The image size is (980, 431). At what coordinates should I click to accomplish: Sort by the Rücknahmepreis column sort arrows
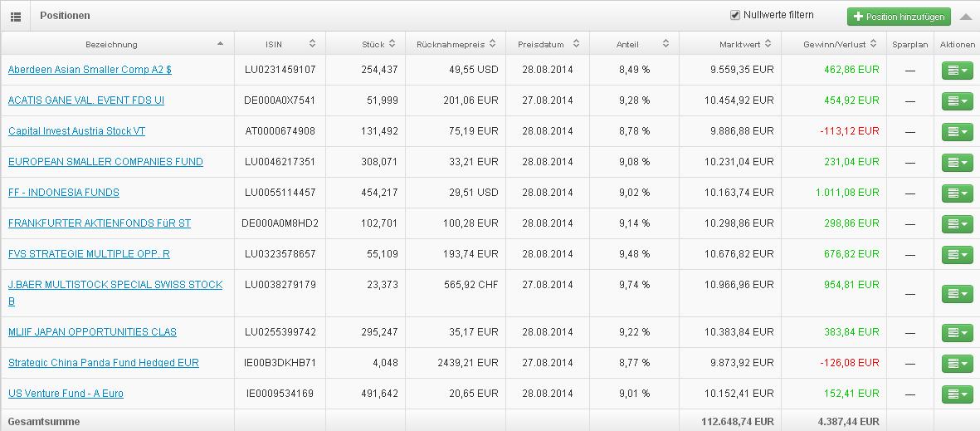point(493,44)
